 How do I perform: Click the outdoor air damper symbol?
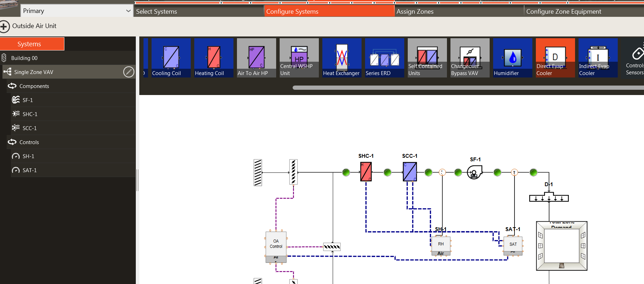[294, 172]
